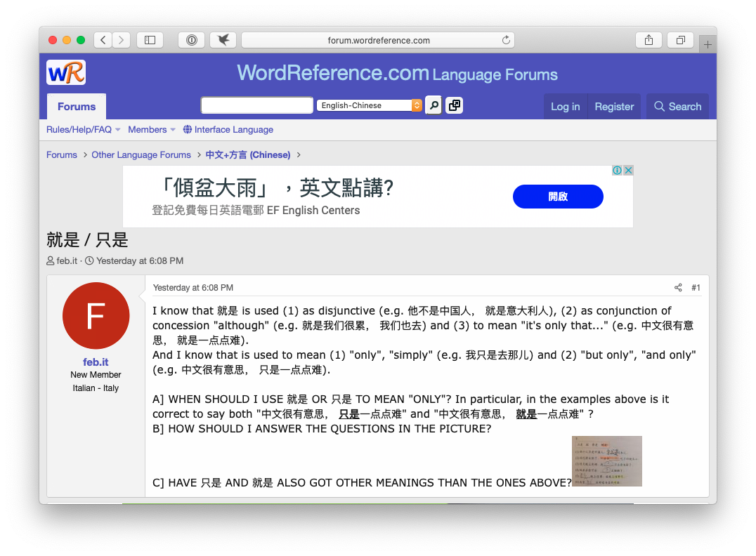This screenshot has width=756, height=556.
Task: Go to Forums breadcrumb link
Action: pyautogui.click(x=62, y=154)
